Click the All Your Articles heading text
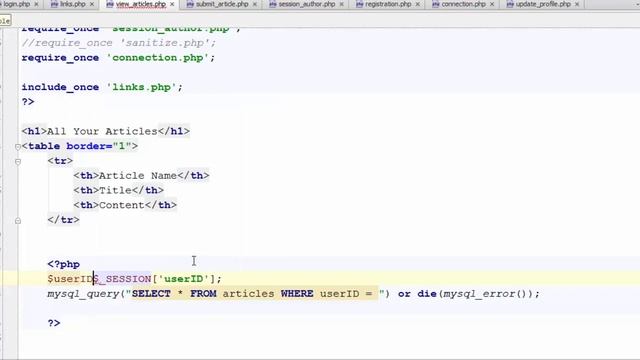 pos(102,131)
